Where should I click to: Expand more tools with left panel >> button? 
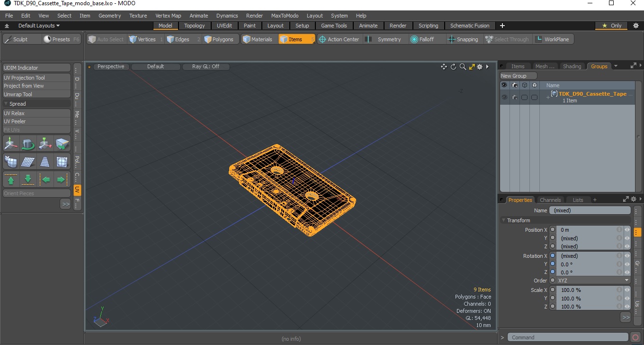65,204
